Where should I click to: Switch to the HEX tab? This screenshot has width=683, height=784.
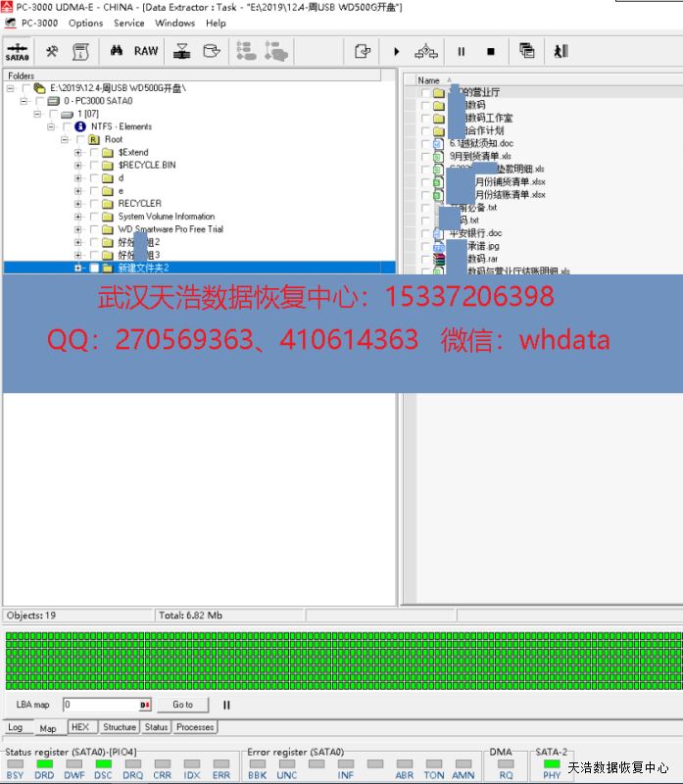pyautogui.click(x=79, y=727)
